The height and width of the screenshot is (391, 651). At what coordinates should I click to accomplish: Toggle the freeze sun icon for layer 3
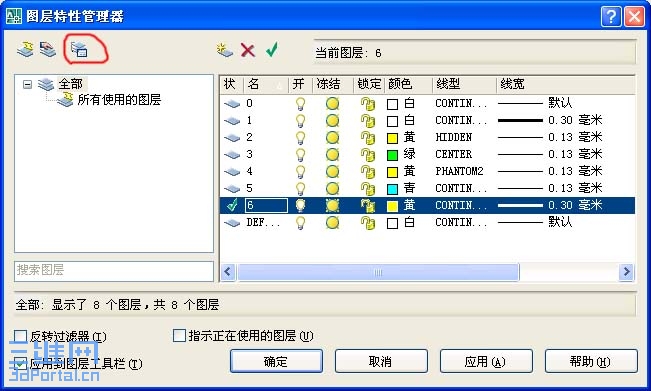332,155
